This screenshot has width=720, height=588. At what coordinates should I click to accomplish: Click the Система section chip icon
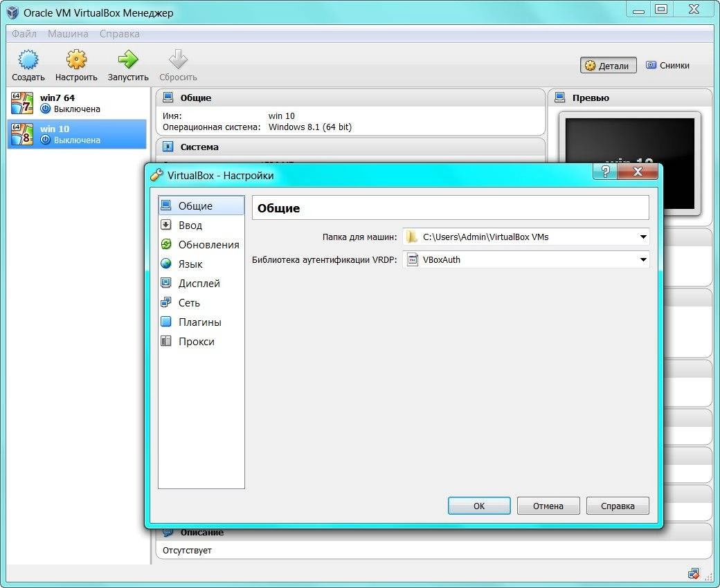click(168, 147)
